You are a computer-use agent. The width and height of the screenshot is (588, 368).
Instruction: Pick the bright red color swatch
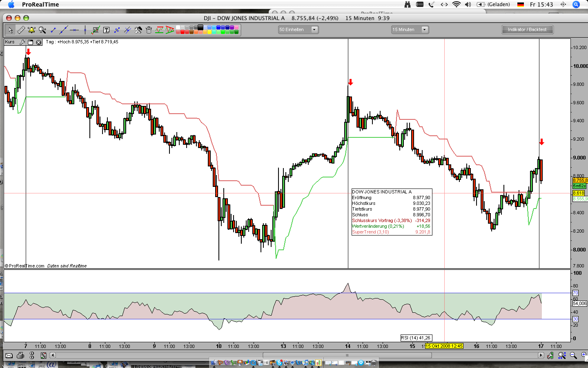[x=183, y=32]
